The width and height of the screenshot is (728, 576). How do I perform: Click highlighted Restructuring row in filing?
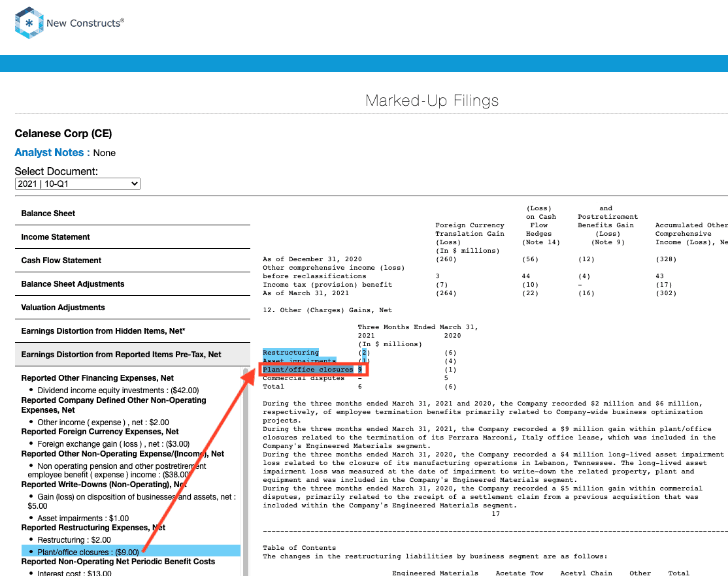click(x=291, y=353)
